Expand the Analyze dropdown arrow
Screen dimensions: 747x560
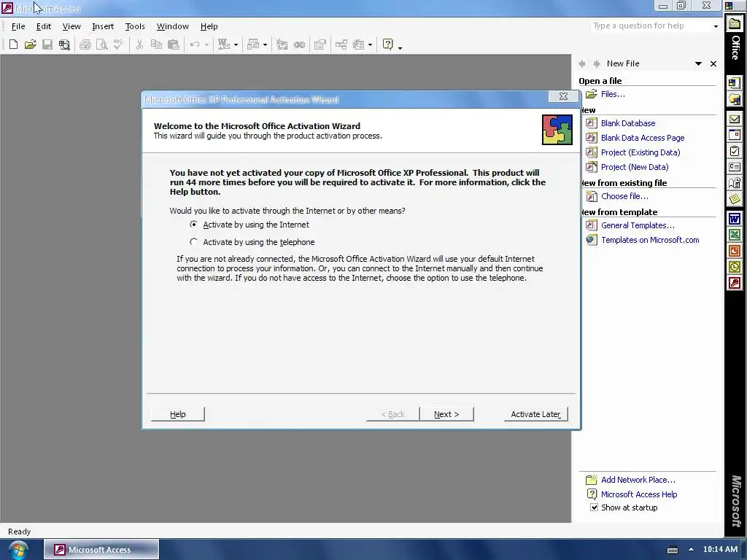pyautogui.click(x=266, y=44)
